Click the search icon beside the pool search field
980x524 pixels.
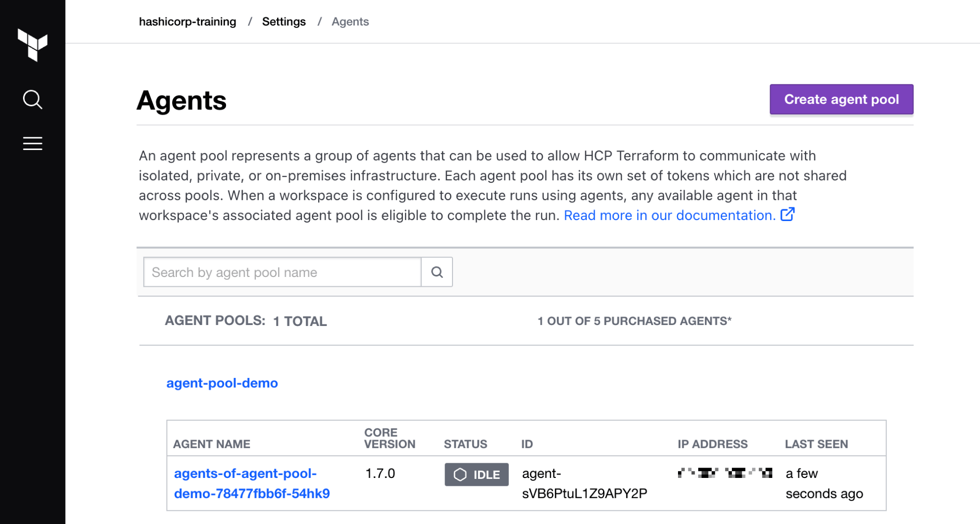pyautogui.click(x=436, y=272)
